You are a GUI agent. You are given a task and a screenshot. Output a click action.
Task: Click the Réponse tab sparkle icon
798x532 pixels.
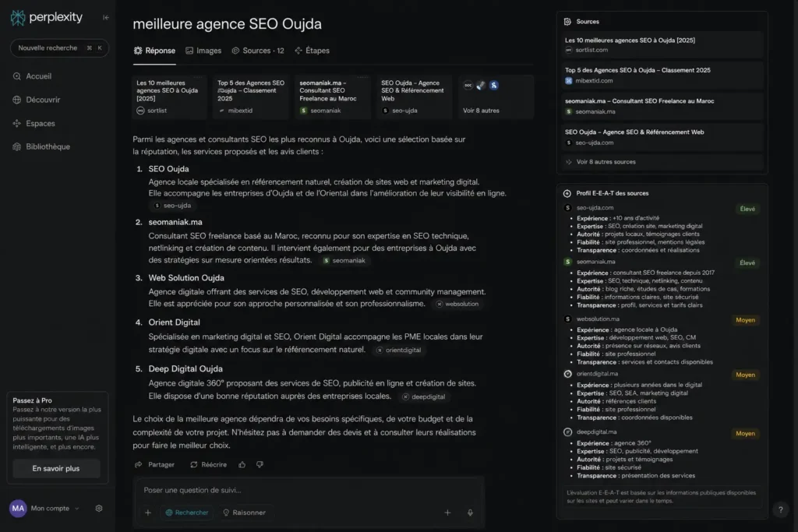point(138,51)
